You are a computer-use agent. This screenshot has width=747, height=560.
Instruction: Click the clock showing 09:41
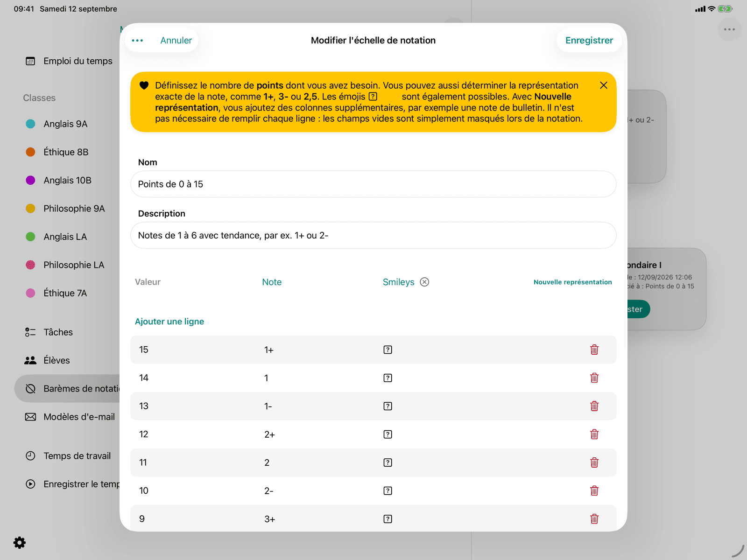pos(24,9)
